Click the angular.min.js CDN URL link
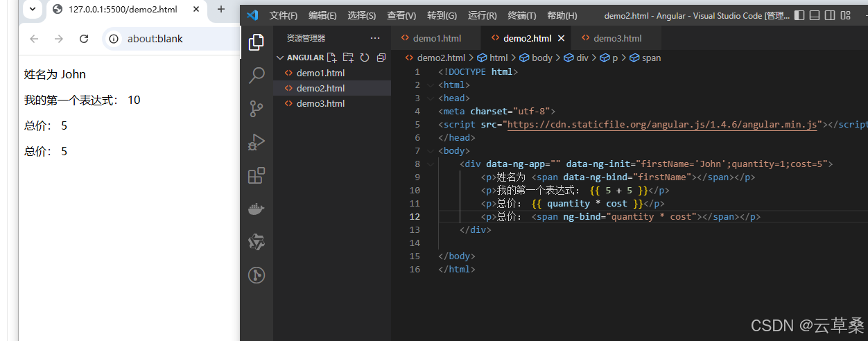 tap(662, 125)
